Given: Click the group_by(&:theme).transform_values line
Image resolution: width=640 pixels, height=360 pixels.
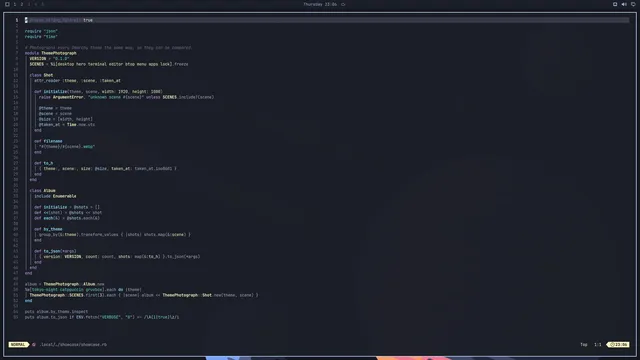Looking at the screenshot, I should (x=115, y=235).
